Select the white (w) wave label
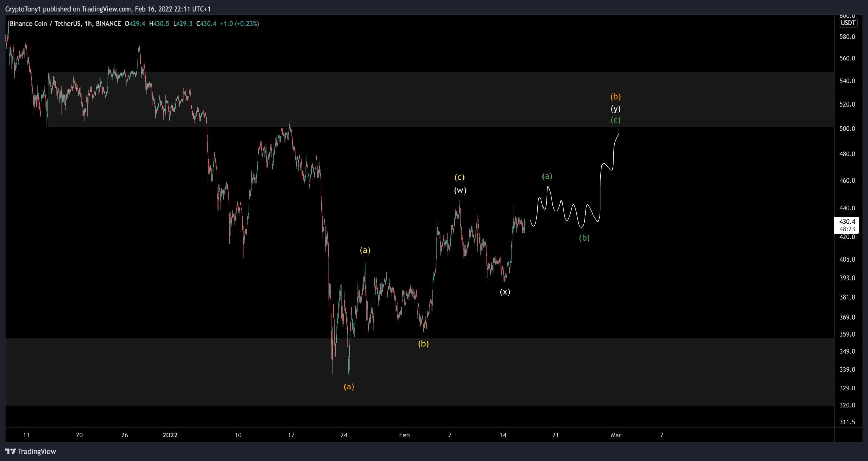Image resolution: width=868 pixels, height=461 pixels. (460, 190)
